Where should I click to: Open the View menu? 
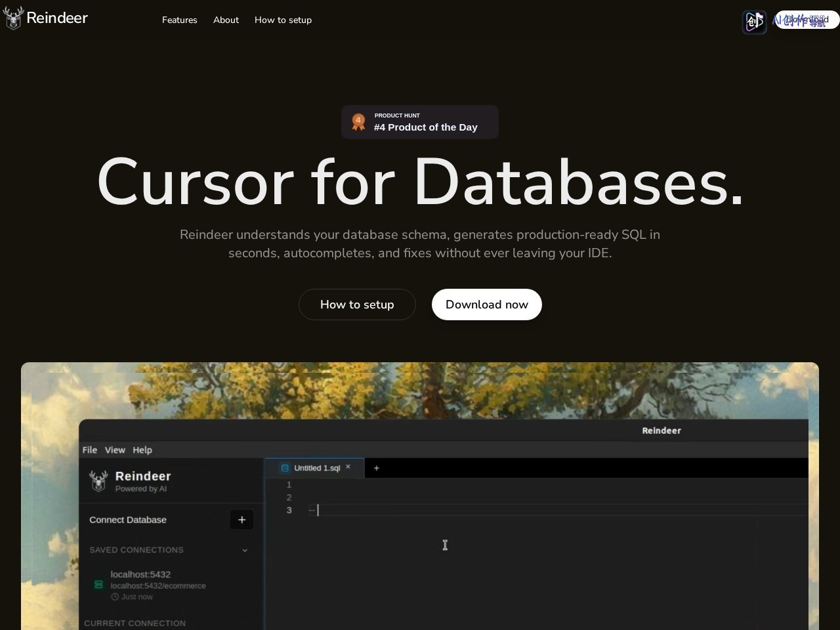115,450
